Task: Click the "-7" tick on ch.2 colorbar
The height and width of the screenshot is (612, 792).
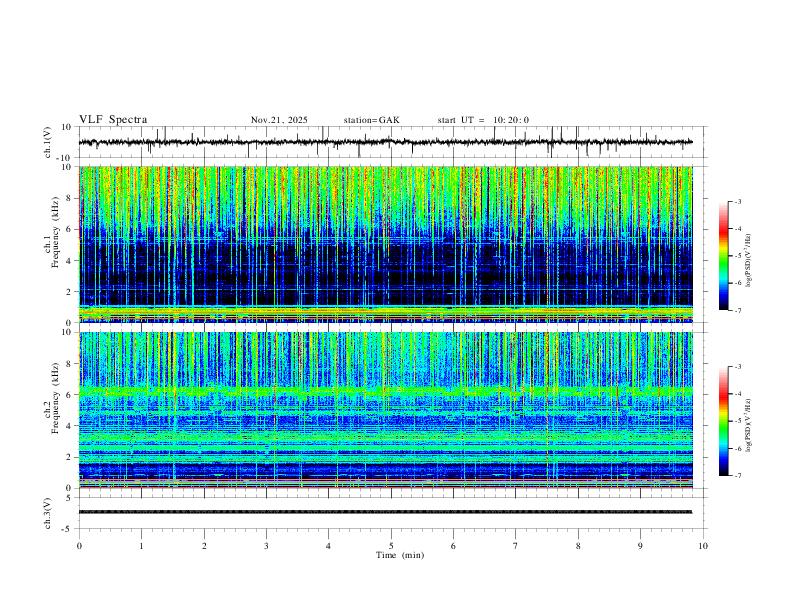Action: [x=737, y=476]
